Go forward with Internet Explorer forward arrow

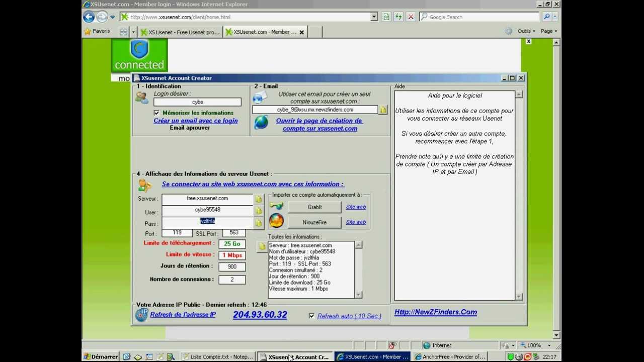coord(102,17)
